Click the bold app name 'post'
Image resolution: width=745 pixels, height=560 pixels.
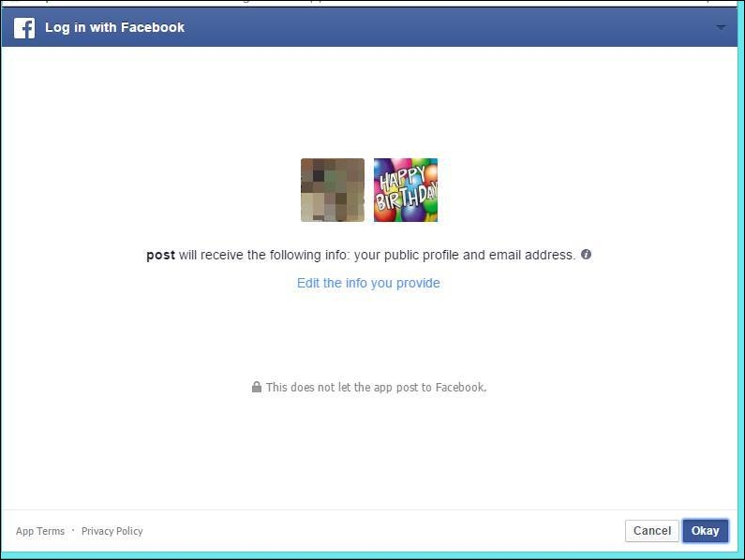point(160,255)
